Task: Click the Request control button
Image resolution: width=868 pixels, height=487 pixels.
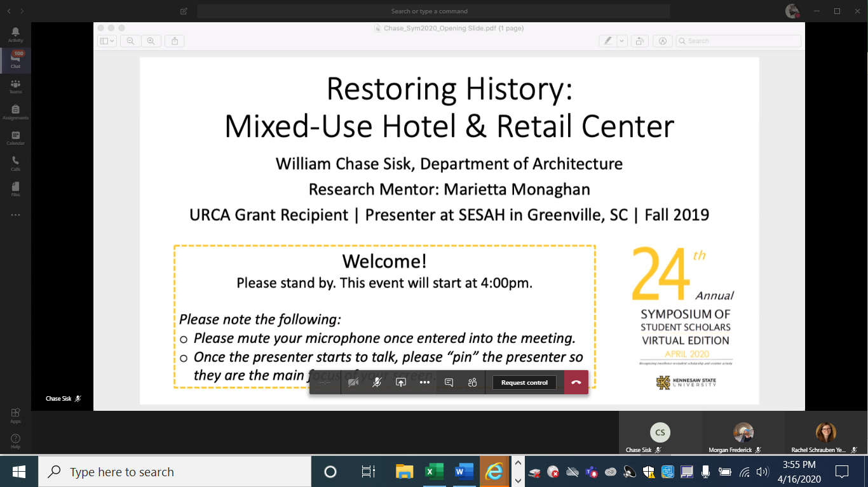Action: (x=524, y=383)
